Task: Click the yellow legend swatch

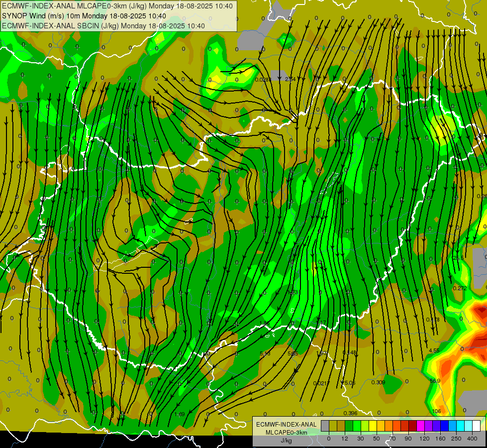Action: (x=373, y=426)
